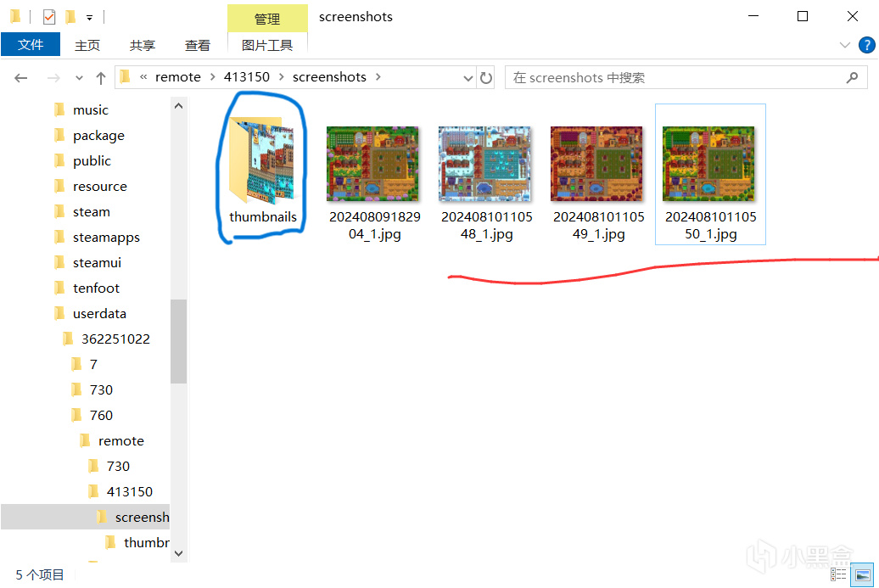Switch to details view layout
This screenshot has height=588, width=879.
point(838,574)
